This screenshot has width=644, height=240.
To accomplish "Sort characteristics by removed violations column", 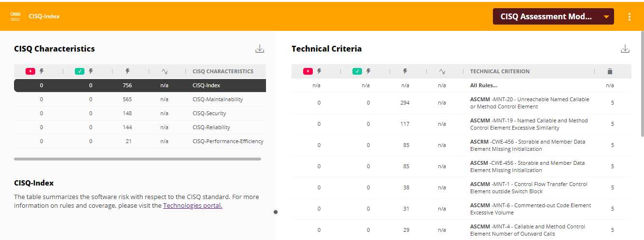I will pos(84,71).
